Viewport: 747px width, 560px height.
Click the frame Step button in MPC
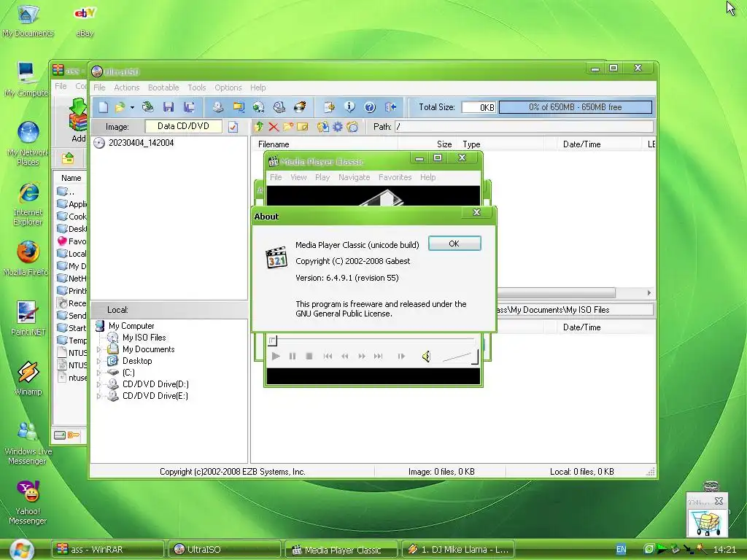(401, 356)
